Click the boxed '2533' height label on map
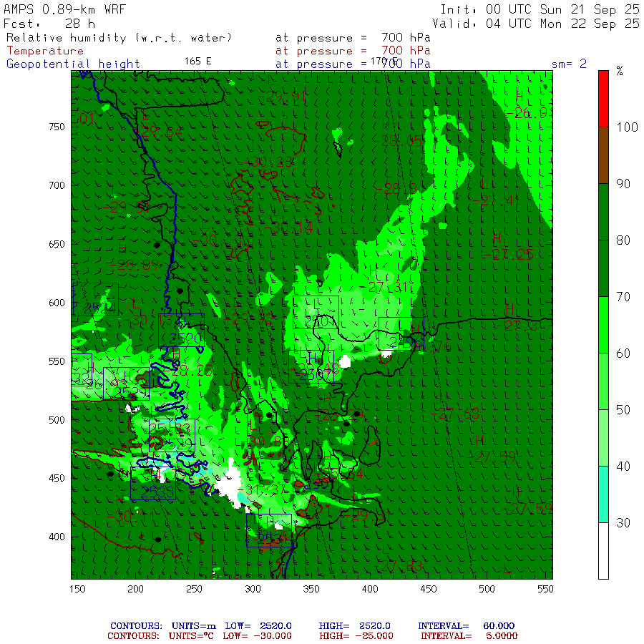Viewport: 644px width, 644px height. click(157, 492)
